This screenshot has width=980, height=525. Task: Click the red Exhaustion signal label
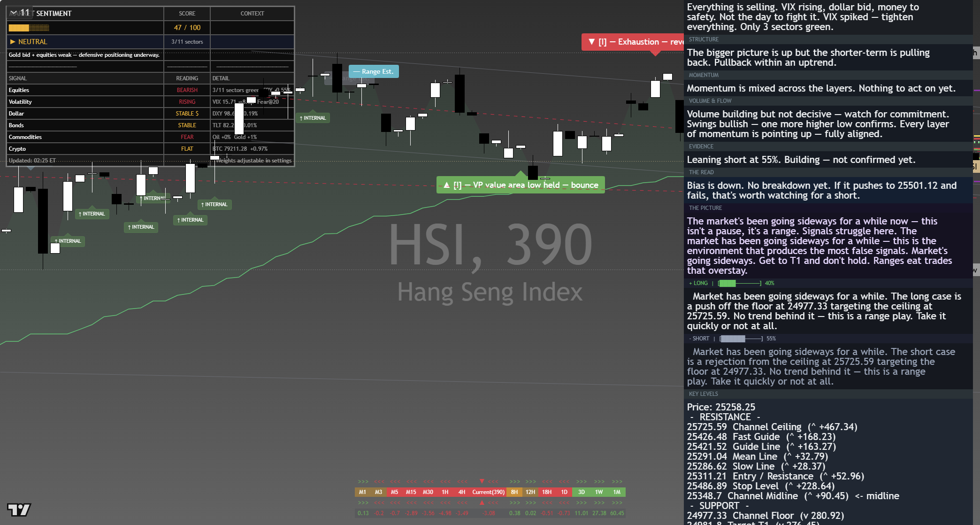coord(633,42)
